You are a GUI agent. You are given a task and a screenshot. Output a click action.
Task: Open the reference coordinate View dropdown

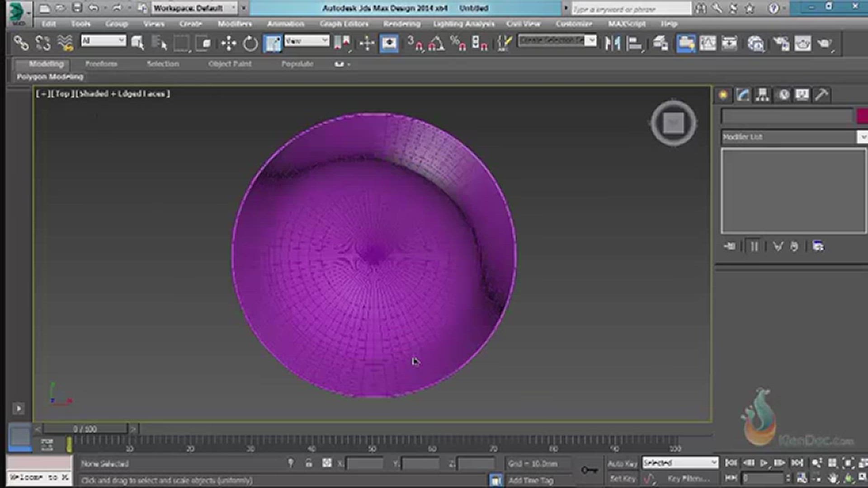click(307, 41)
